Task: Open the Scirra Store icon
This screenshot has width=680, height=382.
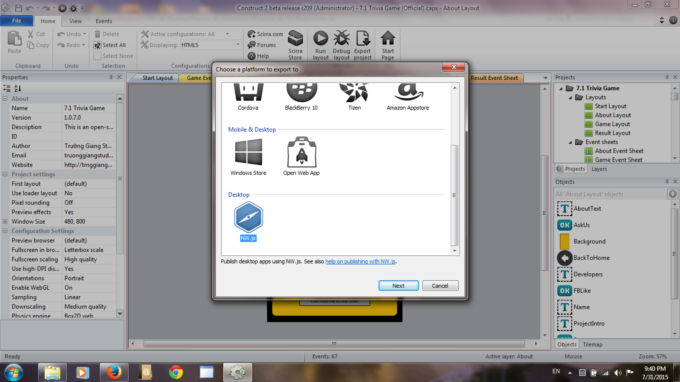Action: [x=295, y=45]
